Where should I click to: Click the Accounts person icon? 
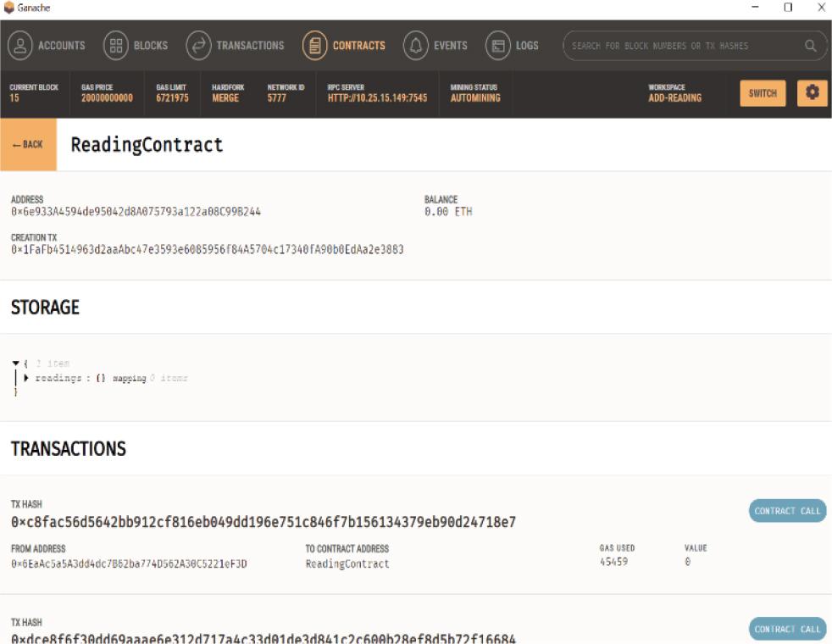pos(20,46)
